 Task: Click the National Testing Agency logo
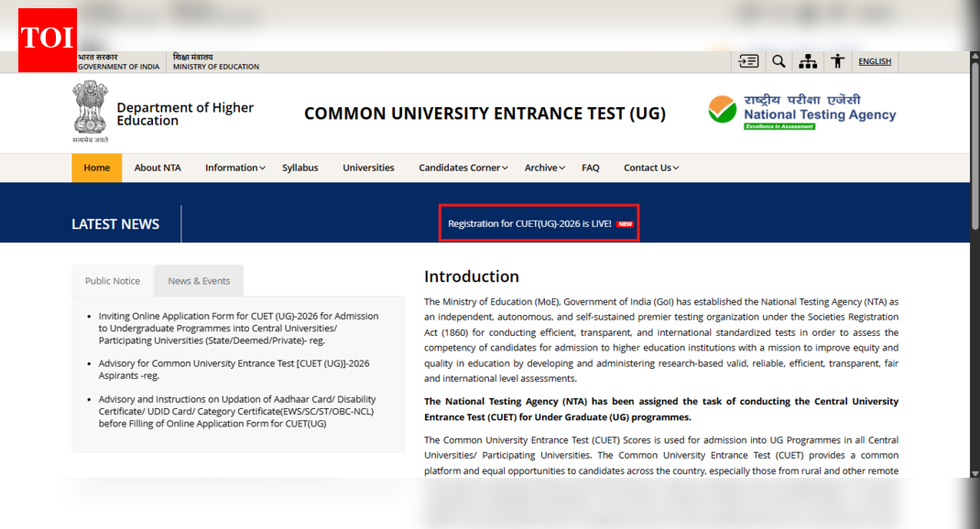[x=802, y=110]
